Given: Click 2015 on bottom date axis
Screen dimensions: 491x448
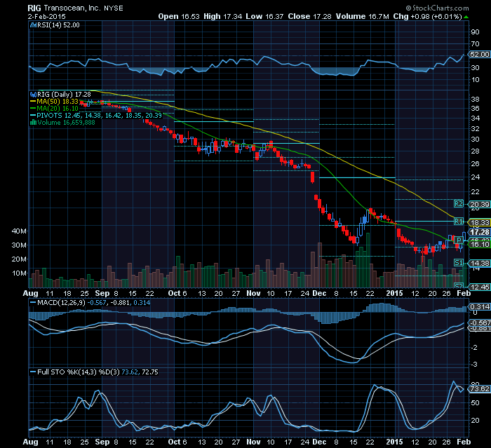Looking at the screenshot, I should point(394,442).
